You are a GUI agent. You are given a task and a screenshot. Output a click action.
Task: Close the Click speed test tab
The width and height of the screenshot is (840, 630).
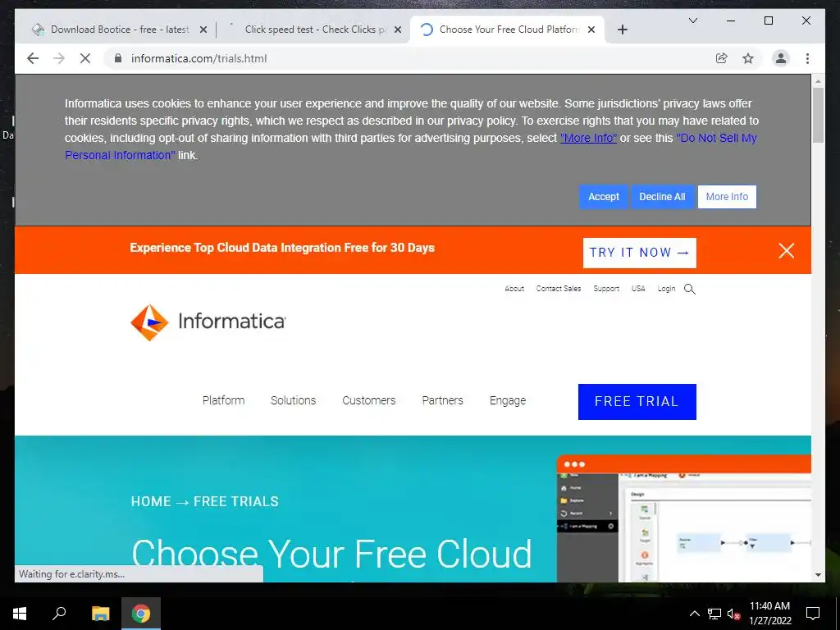click(398, 30)
